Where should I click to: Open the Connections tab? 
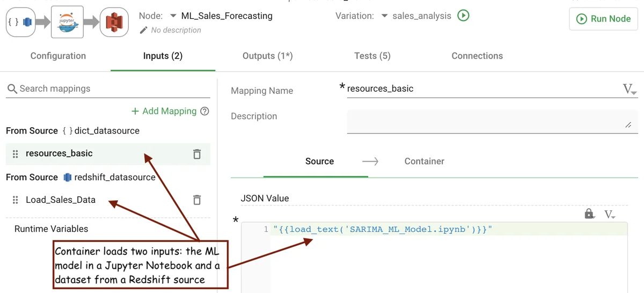click(x=477, y=56)
